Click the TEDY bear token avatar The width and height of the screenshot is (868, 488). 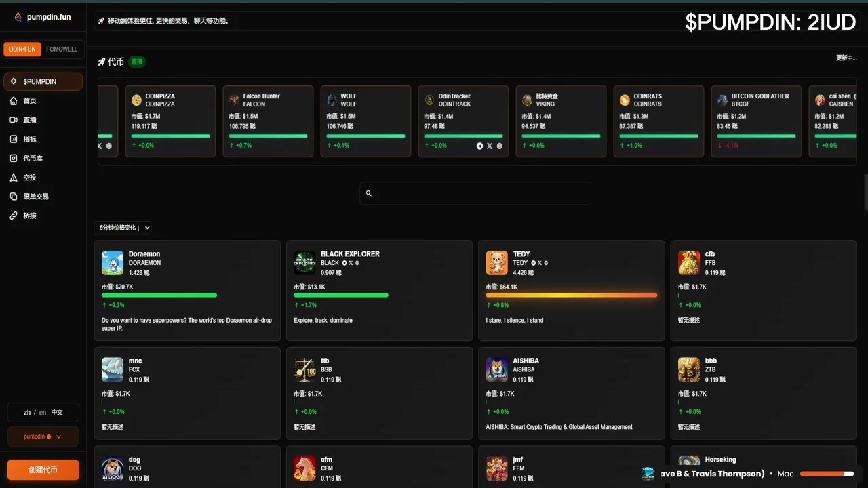497,263
